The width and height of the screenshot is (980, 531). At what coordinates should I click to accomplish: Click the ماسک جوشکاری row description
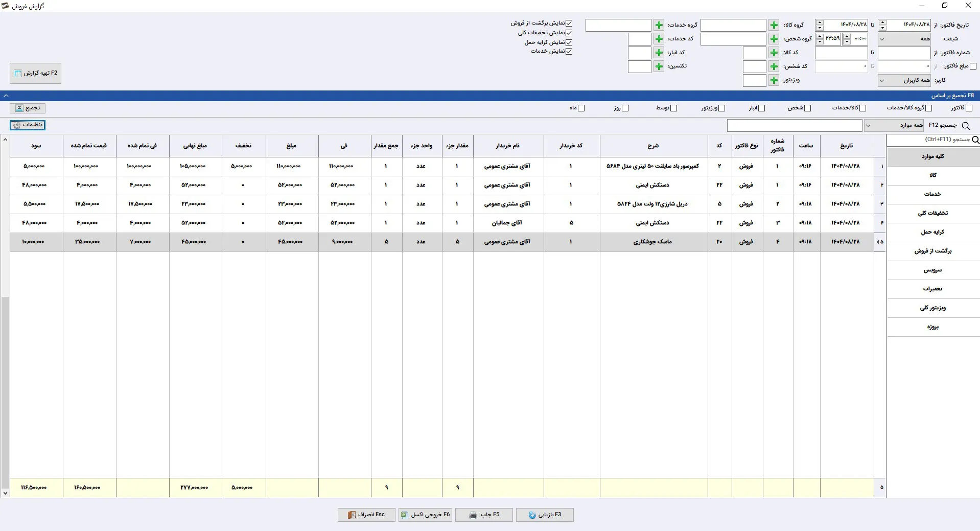652,242
